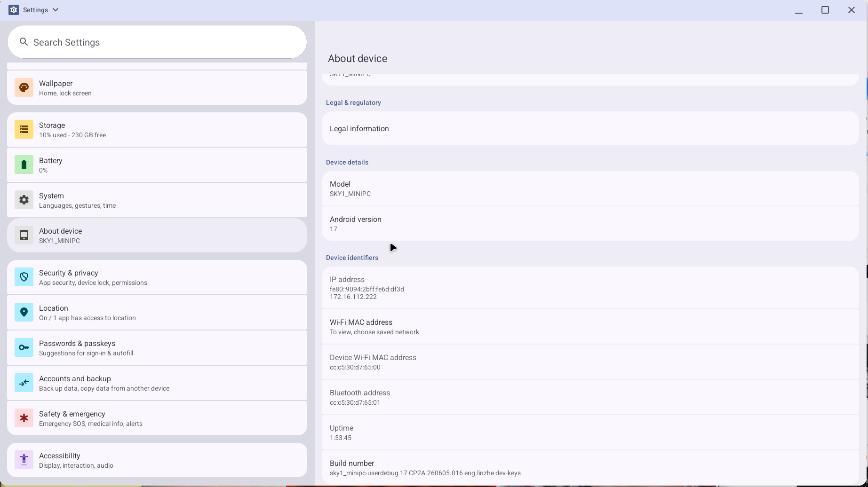Click the Uptime 1:53:45 entry

[590, 432]
